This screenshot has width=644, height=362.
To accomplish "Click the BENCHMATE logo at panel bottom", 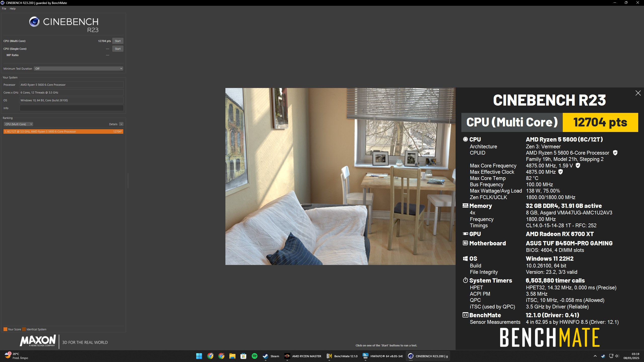I will [x=550, y=337].
